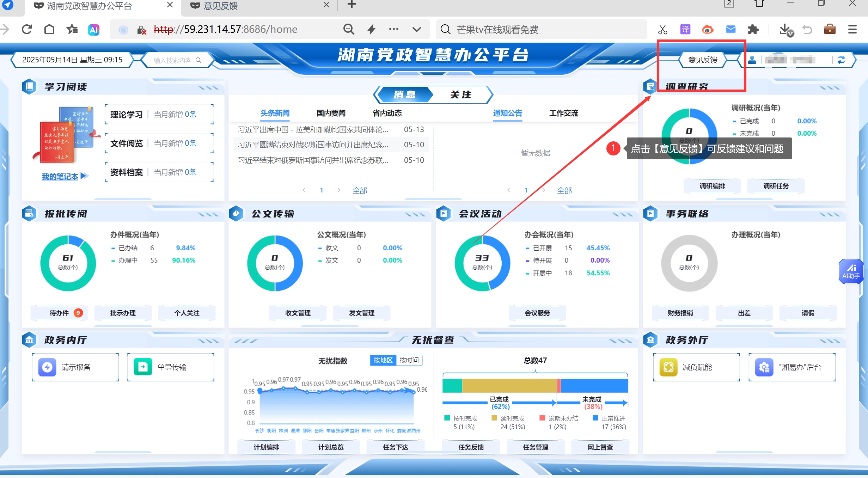The height and width of the screenshot is (478, 868).
Task: Click the browser AI assistant toolbar icon
Action: 94,30
